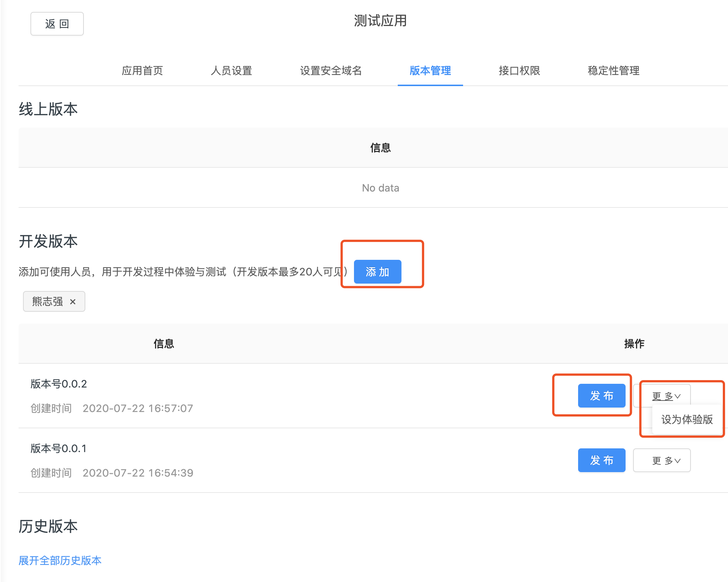
Task: Publish version 0.0.1 with 发布
Action: 601,460
